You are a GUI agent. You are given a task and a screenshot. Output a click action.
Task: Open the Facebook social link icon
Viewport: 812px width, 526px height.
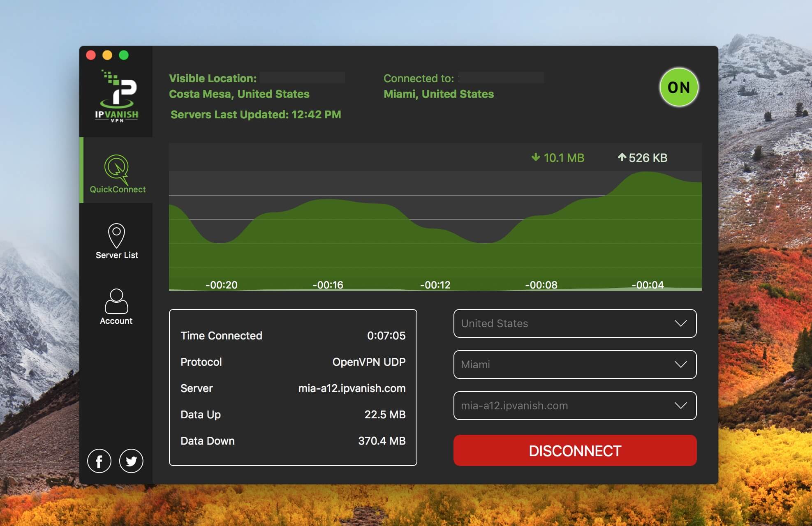point(99,461)
